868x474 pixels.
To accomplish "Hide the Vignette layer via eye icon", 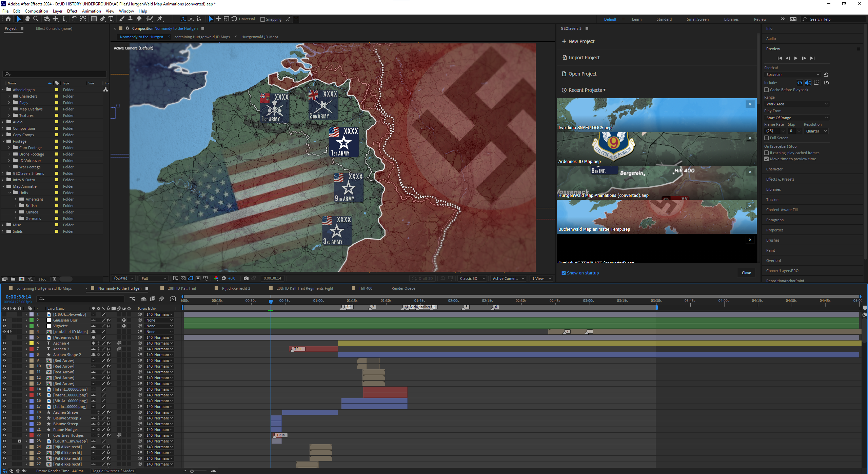I will click(4, 326).
